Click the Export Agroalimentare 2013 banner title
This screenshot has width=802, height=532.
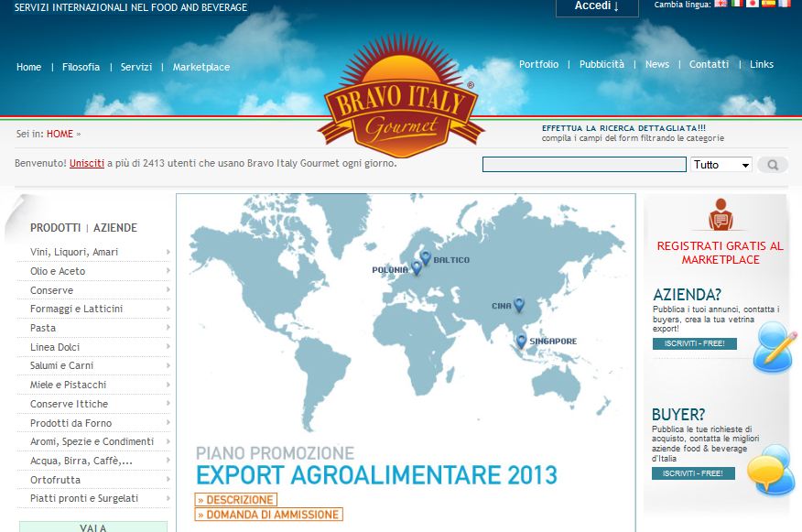pyautogui.click(x=376, y=475)
